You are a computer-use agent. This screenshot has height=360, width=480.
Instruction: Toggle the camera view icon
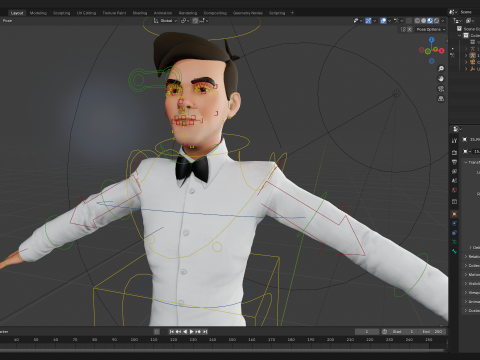point(441,89)
